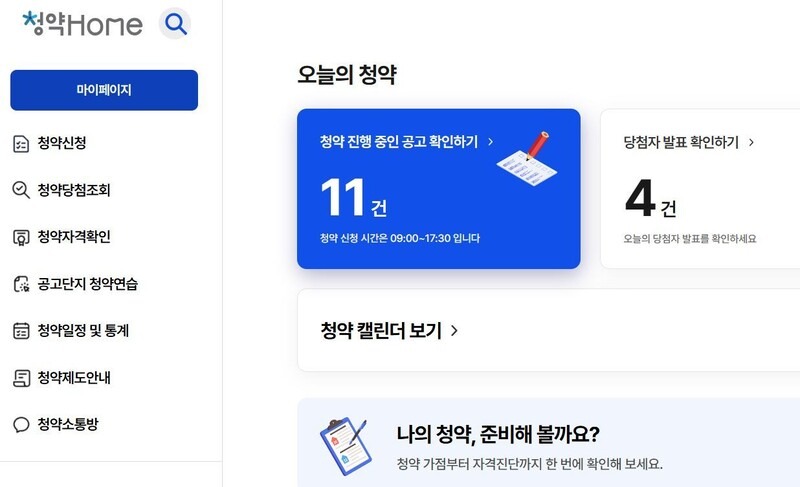The height and width of the screenshot is (487, 800).
Task: Open the blue 11건 ongoing announcements card
Action: click(x=439, y=189)
